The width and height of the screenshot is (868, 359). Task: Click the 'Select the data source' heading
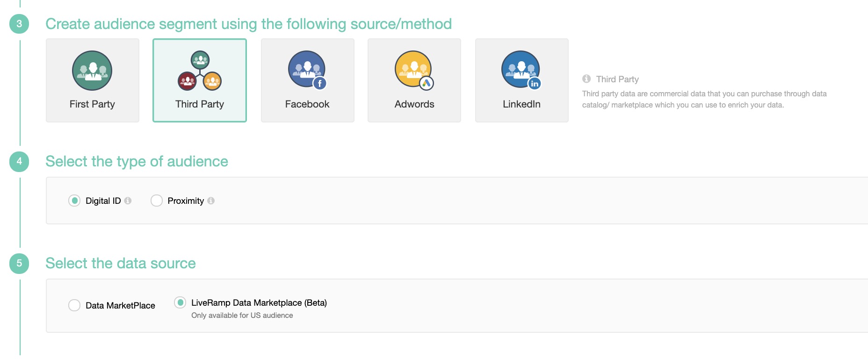point(120,263)
